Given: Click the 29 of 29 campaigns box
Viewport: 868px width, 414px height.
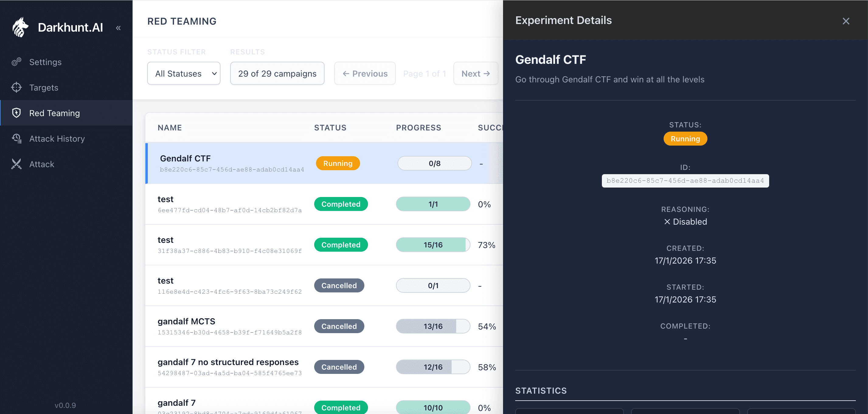Looking at the screenshot, I should click(x=277, y=74).
